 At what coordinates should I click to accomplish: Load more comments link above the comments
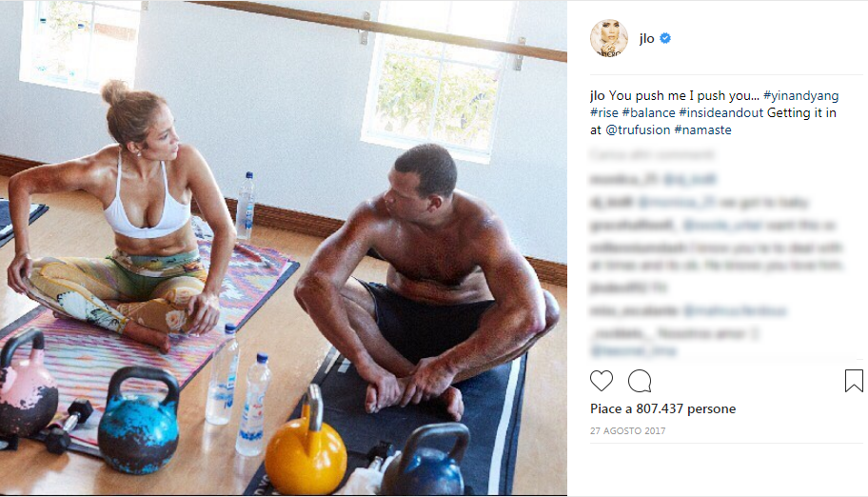(x=652, y=154)
